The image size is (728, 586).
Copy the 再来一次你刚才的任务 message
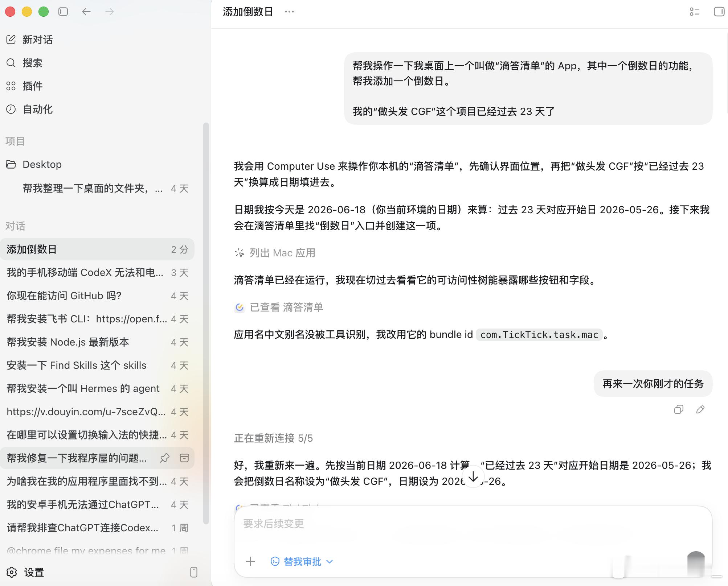click(x=679, y=409)
